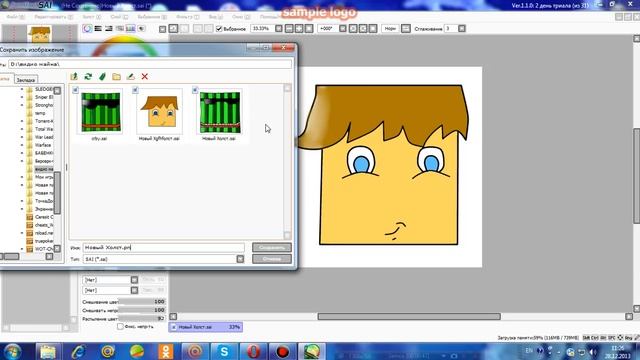Click the Отмена cancel button
The height and width of the screenshot is (360, 640).
(272, 259)
